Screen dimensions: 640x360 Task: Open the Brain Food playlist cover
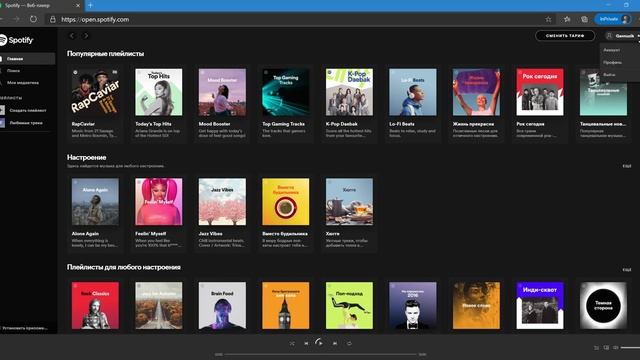point(222,305)
